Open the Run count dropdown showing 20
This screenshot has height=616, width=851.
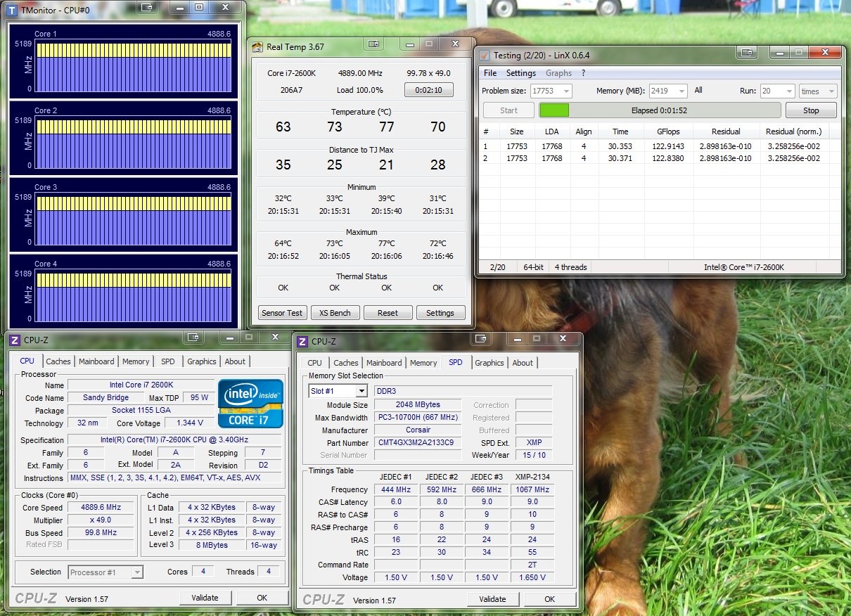pos(777,91)
